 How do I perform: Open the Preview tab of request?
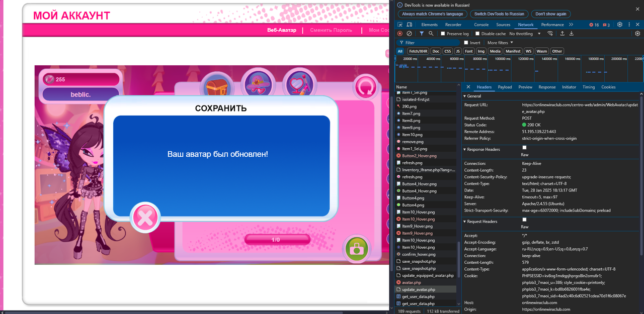[x=525, y=87]
